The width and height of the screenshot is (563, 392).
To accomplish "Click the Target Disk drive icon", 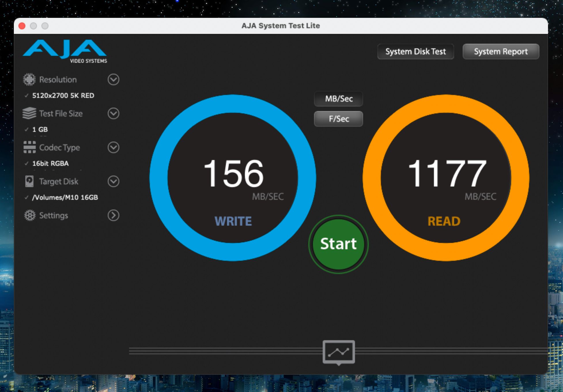I will pos(29,181).
